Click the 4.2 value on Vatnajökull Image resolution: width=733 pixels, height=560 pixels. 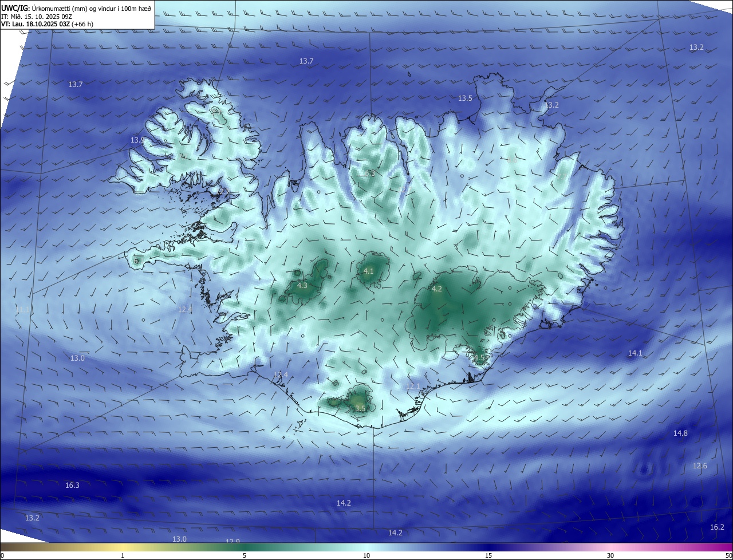(x=436, y=289)
